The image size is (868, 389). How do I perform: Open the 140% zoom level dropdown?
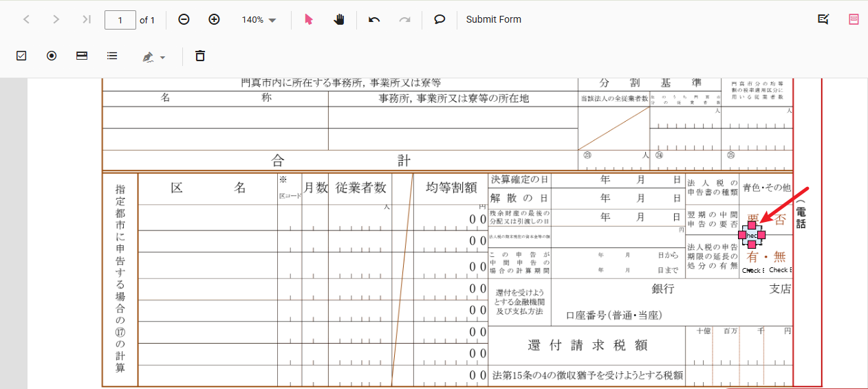[259, 20]
